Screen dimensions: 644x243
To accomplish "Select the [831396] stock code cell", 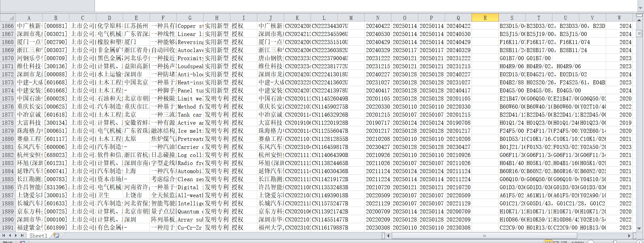I will click(x=56, y=187).
